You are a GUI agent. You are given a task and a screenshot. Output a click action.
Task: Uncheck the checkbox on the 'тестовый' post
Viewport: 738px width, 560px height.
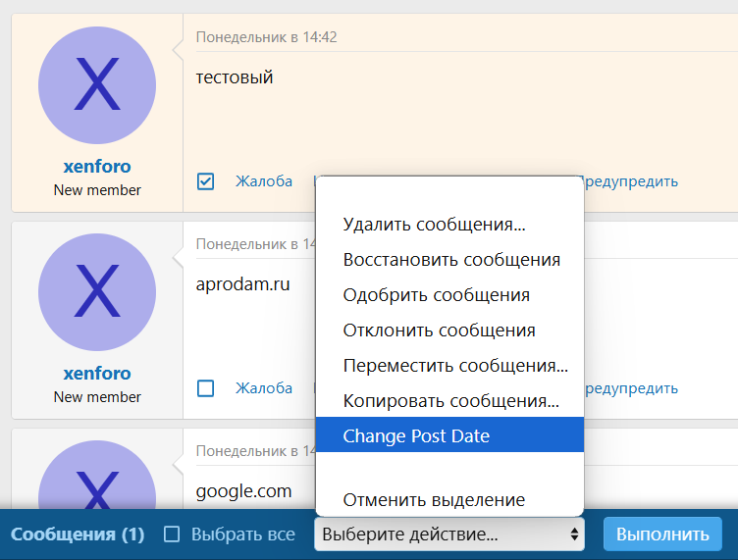[206, 181]
